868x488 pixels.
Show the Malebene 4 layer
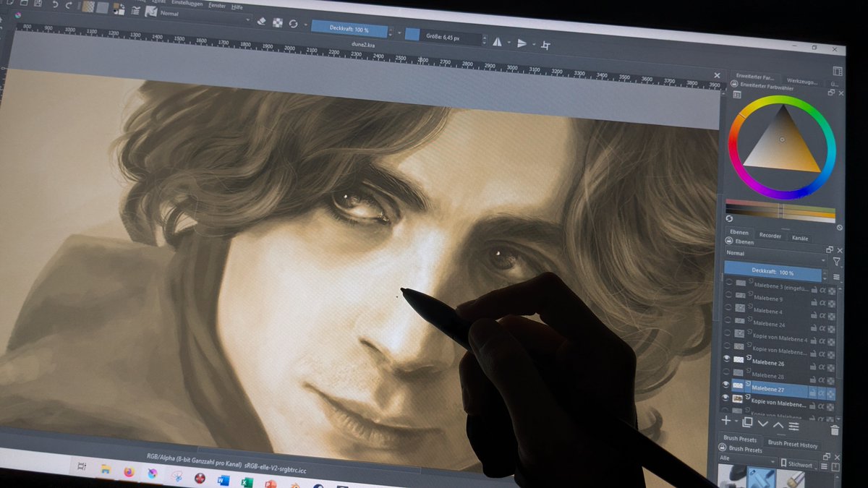[728, 308]
